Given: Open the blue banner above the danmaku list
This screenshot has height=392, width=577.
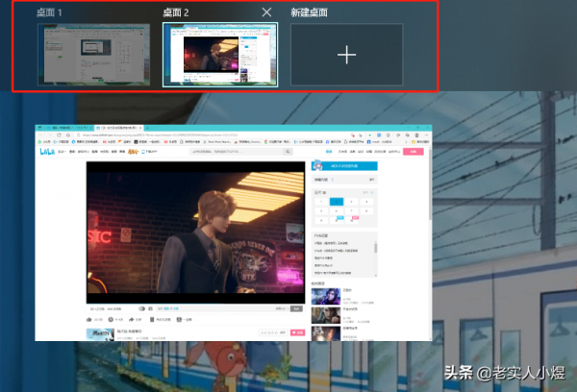Looking at the screenshot, I should pyautogui.click(x=344, y=166).
